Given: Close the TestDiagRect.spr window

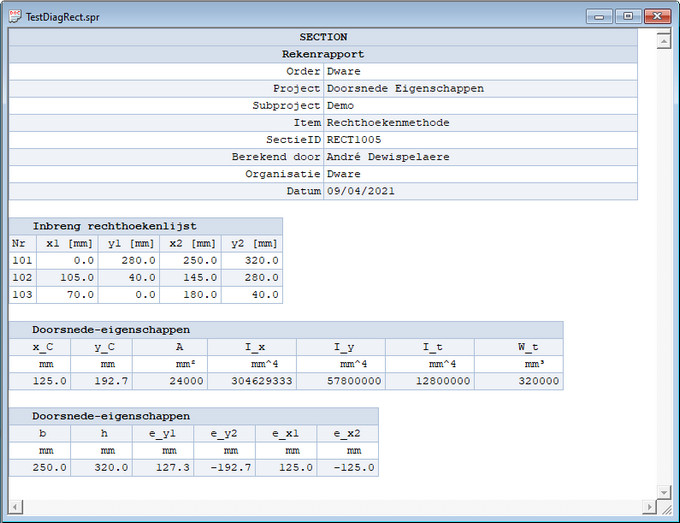Looking at the screenshot, I should pos(657,16).
